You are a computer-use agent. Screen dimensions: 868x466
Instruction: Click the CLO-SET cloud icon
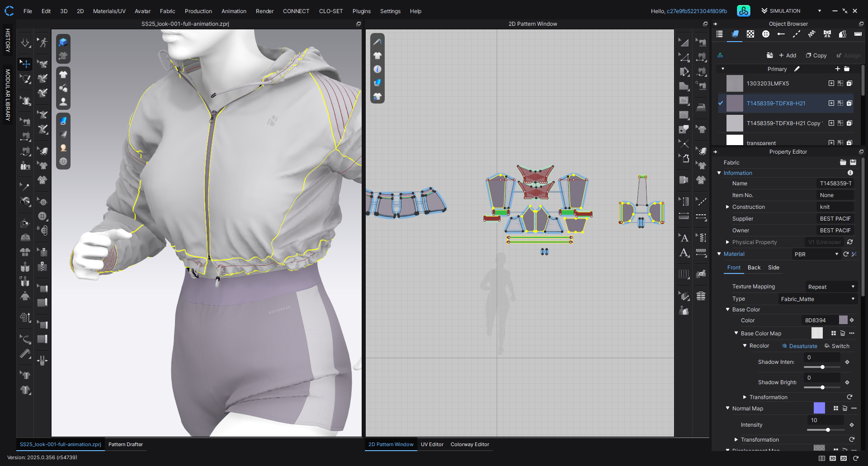pos(743,11)
